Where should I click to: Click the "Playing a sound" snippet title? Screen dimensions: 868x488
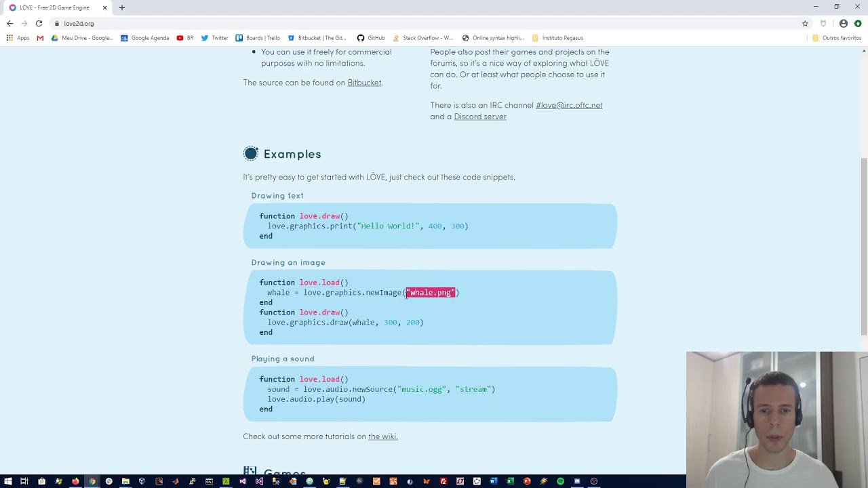283,359
